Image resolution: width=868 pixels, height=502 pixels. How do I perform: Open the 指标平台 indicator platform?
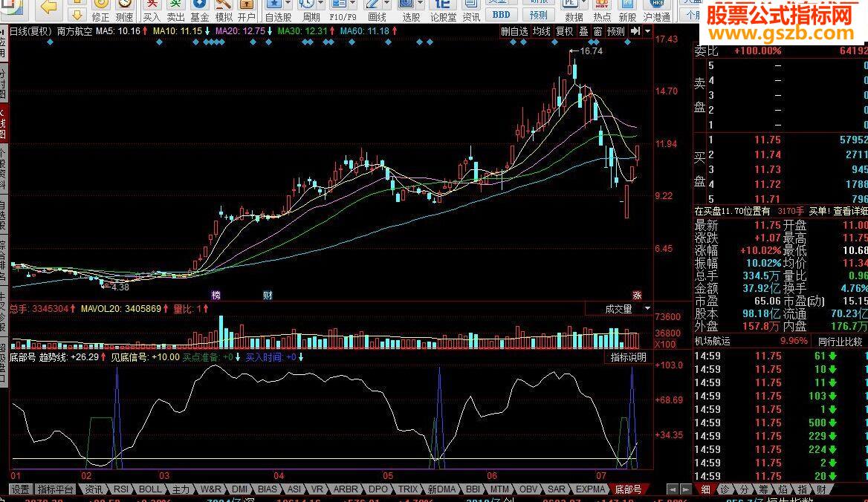[x=55, y=489]
